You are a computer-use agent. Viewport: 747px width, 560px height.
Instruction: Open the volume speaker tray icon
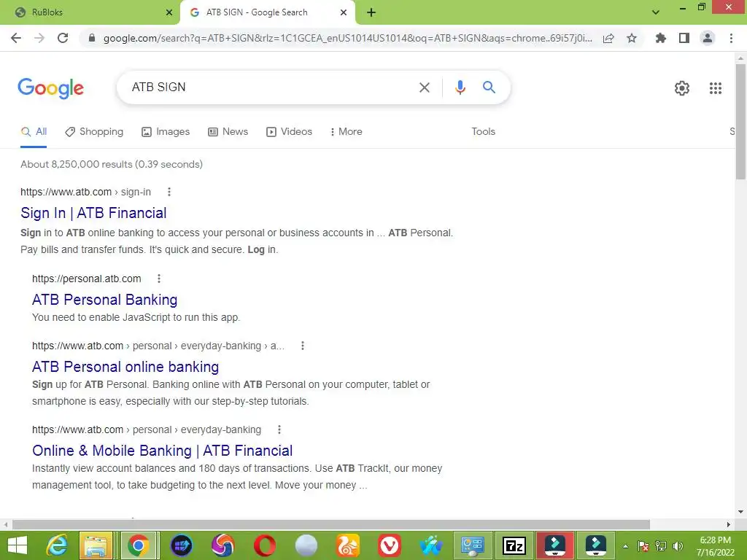click(x=678, y=546)
